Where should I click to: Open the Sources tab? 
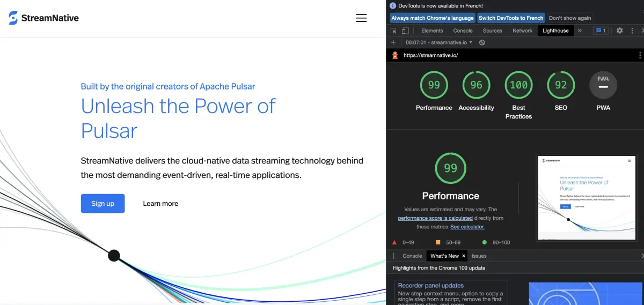pyautogui.click(x=492, y=31)
